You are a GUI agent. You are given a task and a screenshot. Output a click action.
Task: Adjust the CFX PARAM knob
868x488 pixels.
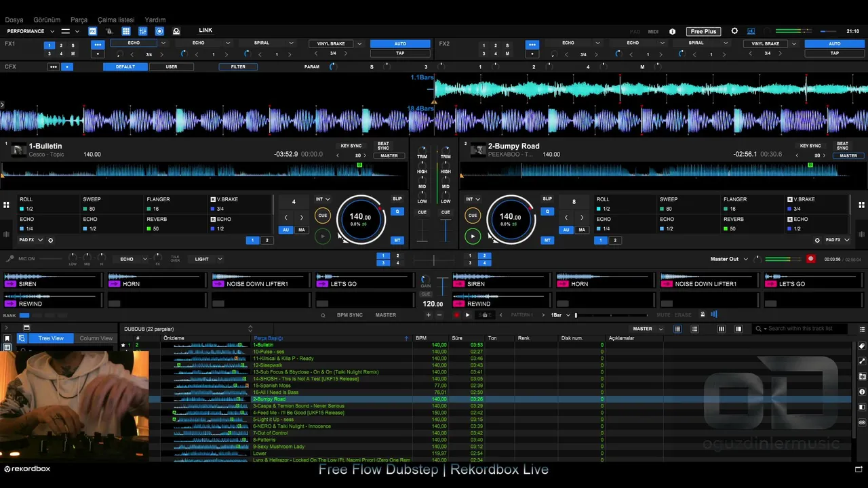332,67
